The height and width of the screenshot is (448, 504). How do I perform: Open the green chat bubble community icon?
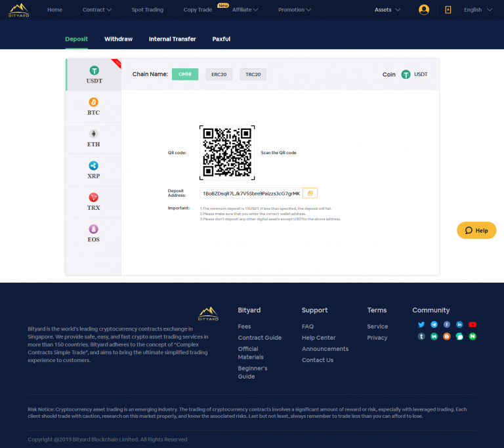coord(459,336)
